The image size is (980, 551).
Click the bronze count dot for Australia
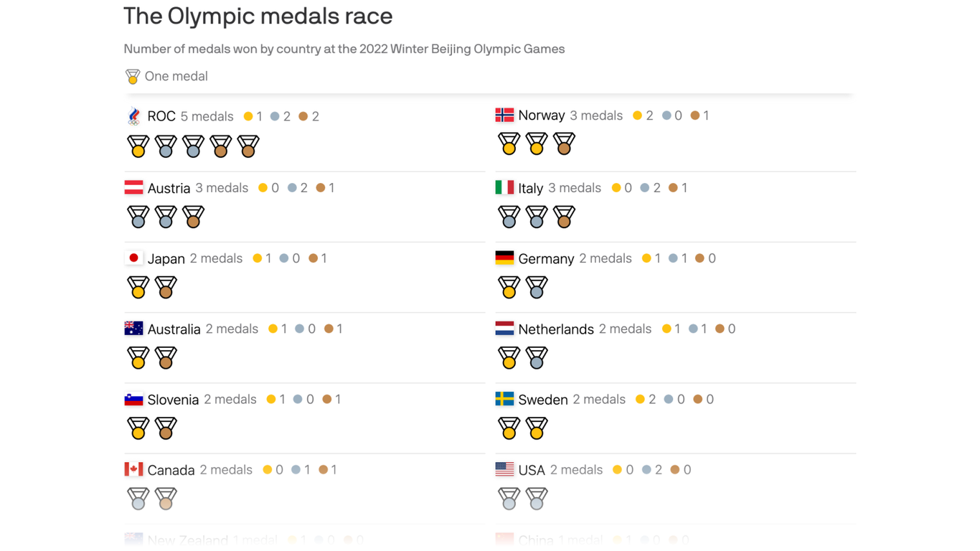329,329
